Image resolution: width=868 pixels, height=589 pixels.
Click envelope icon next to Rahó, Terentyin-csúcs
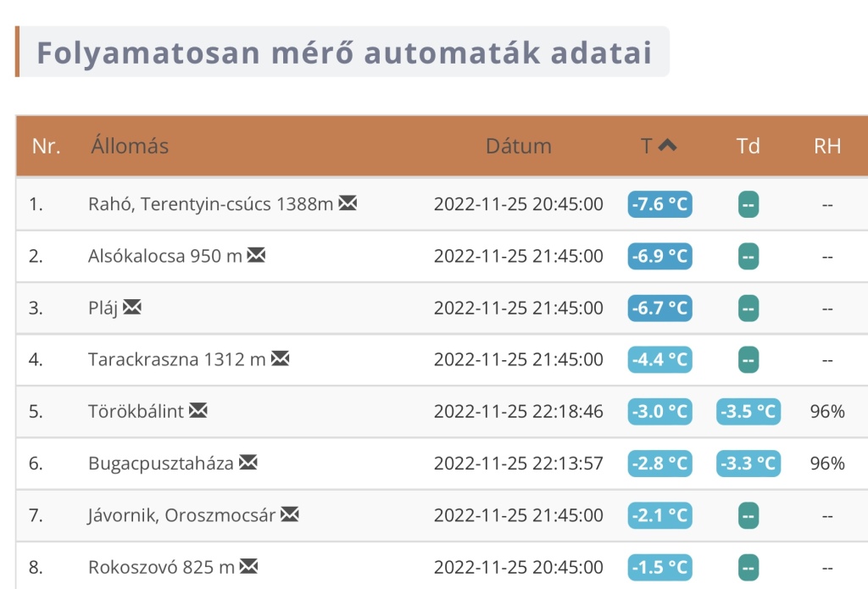(x=348, y=203)
